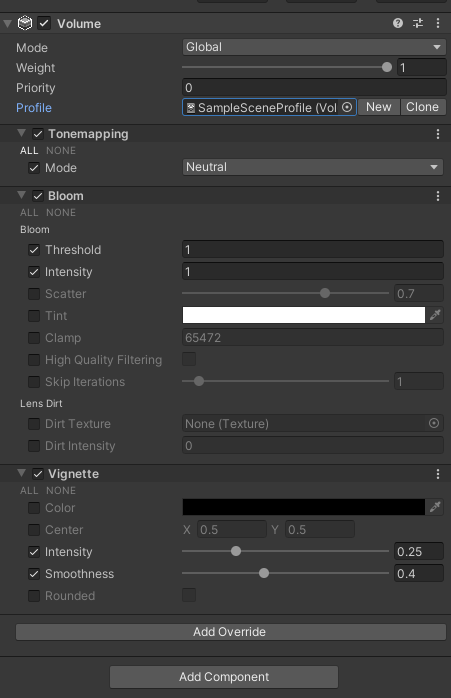
Task: Uncheck Bloom Threshold override checkbox
Action: [34, 250]
